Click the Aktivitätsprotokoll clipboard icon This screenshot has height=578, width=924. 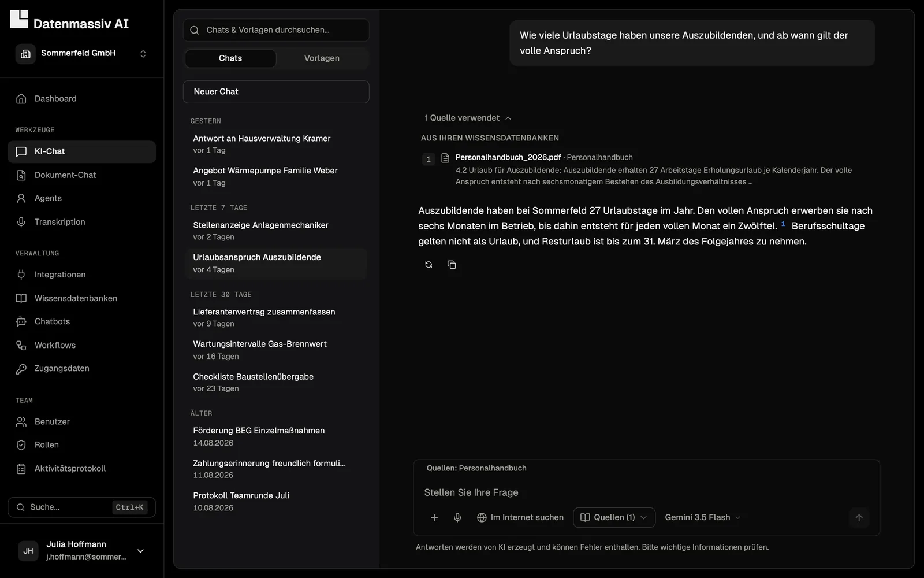(21, 469)
